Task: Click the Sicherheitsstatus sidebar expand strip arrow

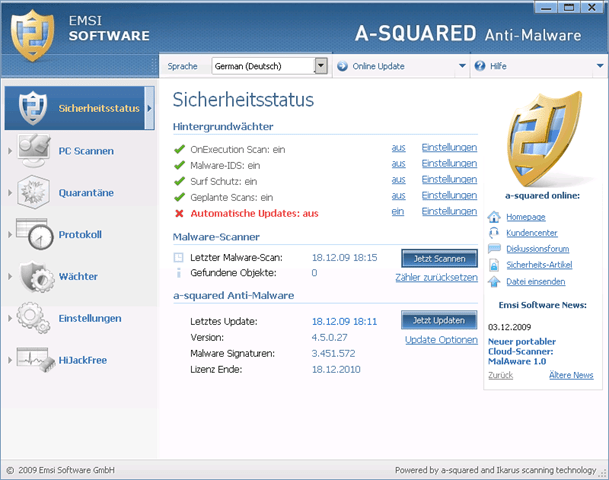Action: [150, 108]
